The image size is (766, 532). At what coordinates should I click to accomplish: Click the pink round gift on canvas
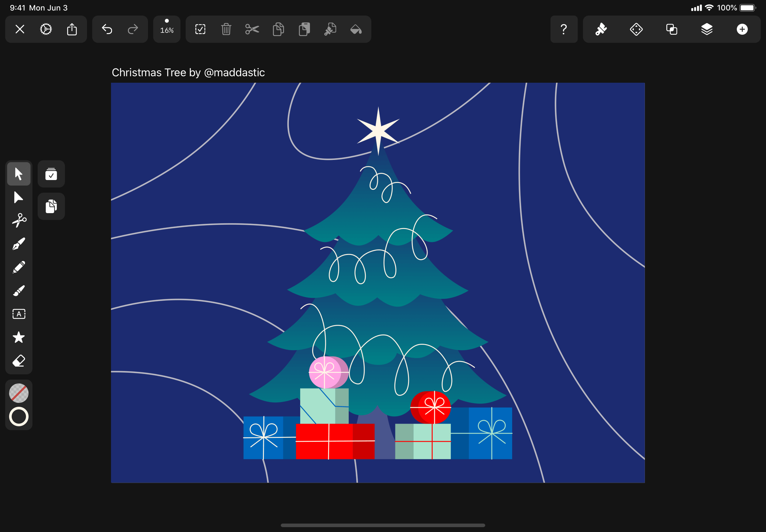tap(328, 372)
